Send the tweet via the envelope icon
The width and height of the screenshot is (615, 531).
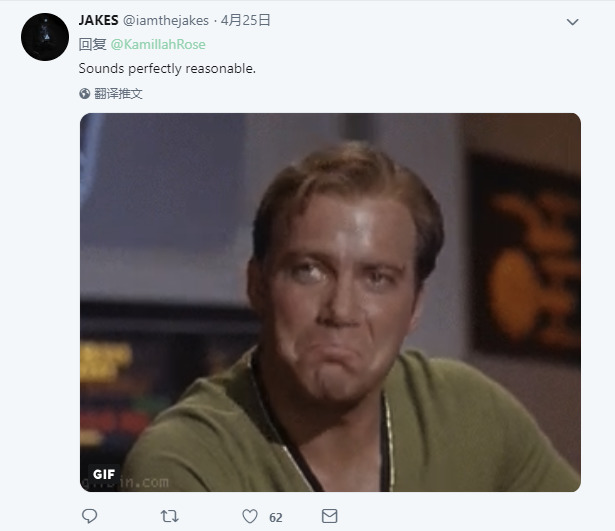[329, 516]
